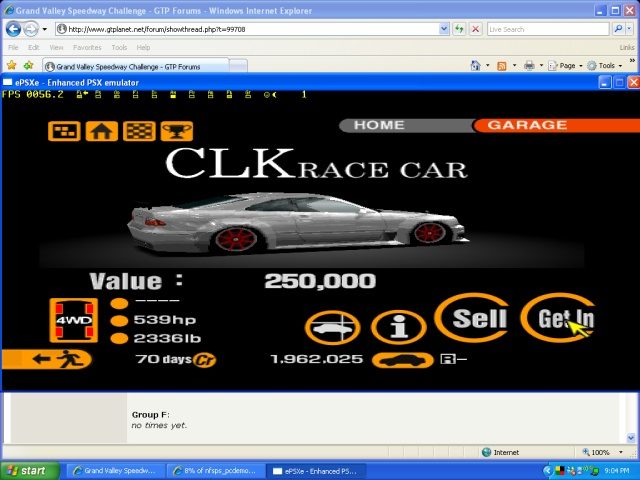
Task: Expand the Page dropdown in IE toolbar
Action: pos(567,65)
